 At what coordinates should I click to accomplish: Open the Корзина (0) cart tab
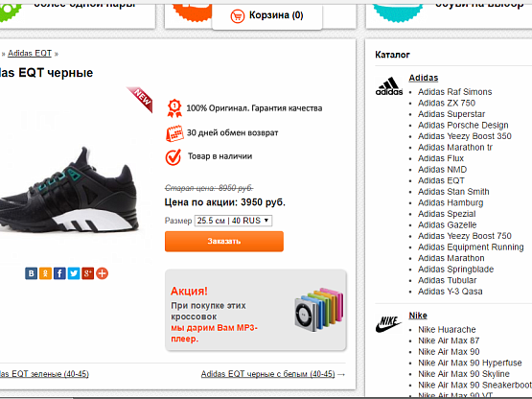pyautogui.click(x=267, y=15)
